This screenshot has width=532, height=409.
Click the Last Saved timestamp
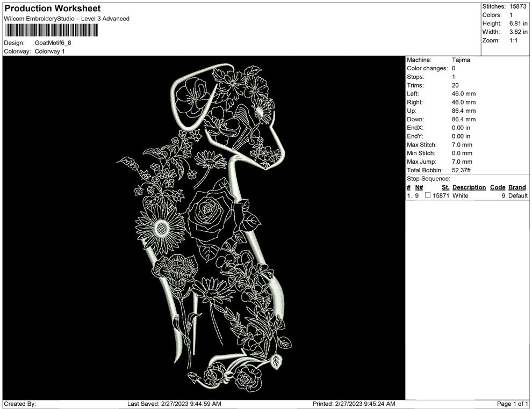click(x=174, y=404)
